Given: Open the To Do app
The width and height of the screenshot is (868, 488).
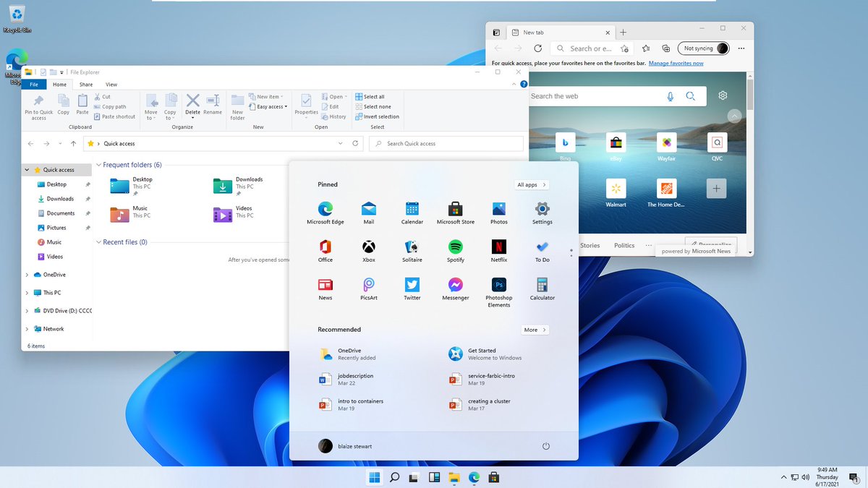Looking at the screenshot, I should click(542, 251).
